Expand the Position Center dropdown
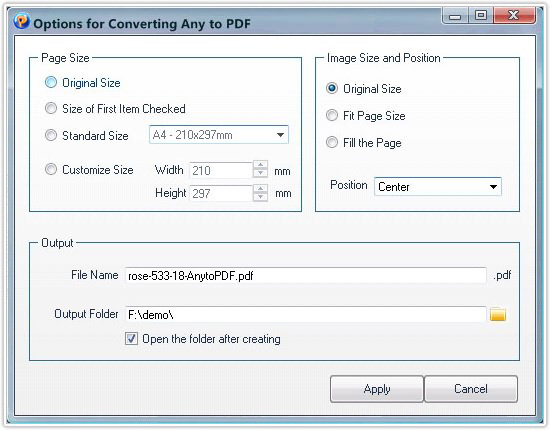This screenshot has height=430, width=550. point(438,187)
